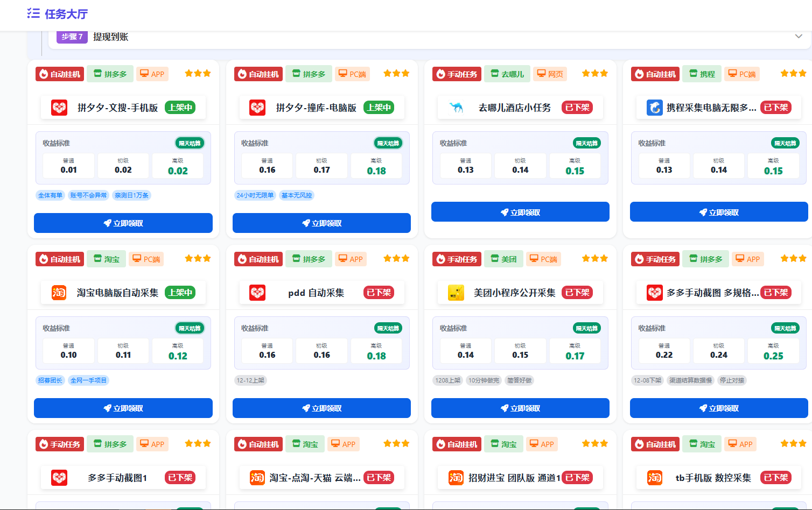
Task: Click 普通 rate 0.16 on 拼夕夕-撞库-电脑版
Action: click(267, 166)
